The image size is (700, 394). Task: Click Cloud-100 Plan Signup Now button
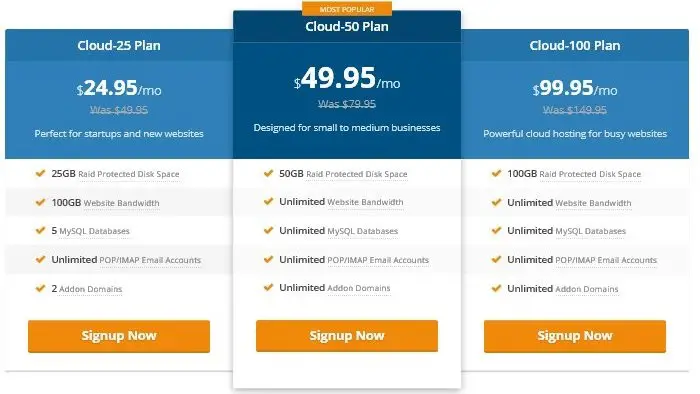[x=575, y=336]
